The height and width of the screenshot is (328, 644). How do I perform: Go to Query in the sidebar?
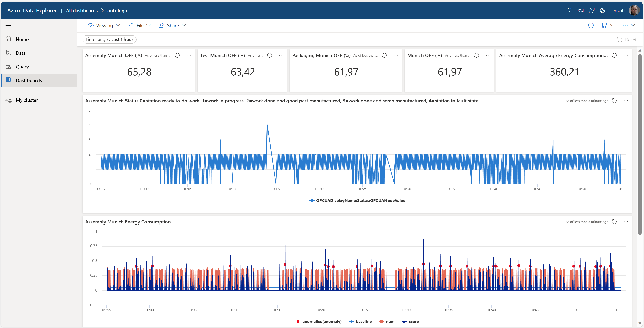pyautogui.click(x=22, y=67)
